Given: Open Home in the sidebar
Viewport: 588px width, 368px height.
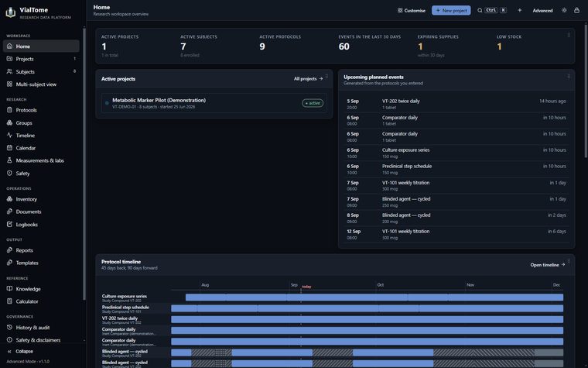Looking at the screenshot, I should point(41,46).
